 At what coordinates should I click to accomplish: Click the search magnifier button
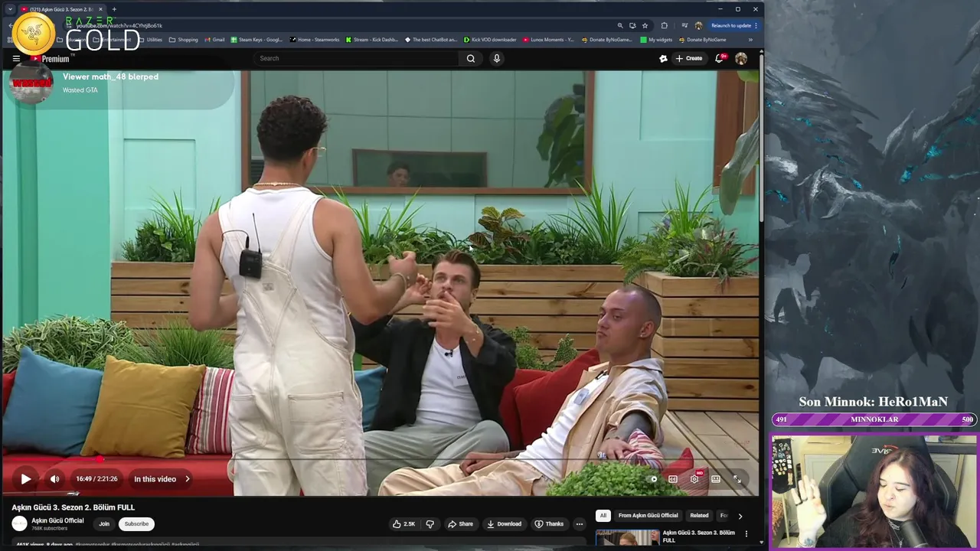(x=471, y=58)
